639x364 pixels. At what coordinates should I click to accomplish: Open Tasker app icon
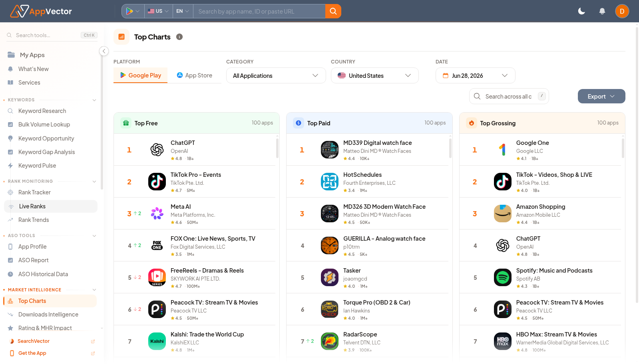click(x=330, y=277)
